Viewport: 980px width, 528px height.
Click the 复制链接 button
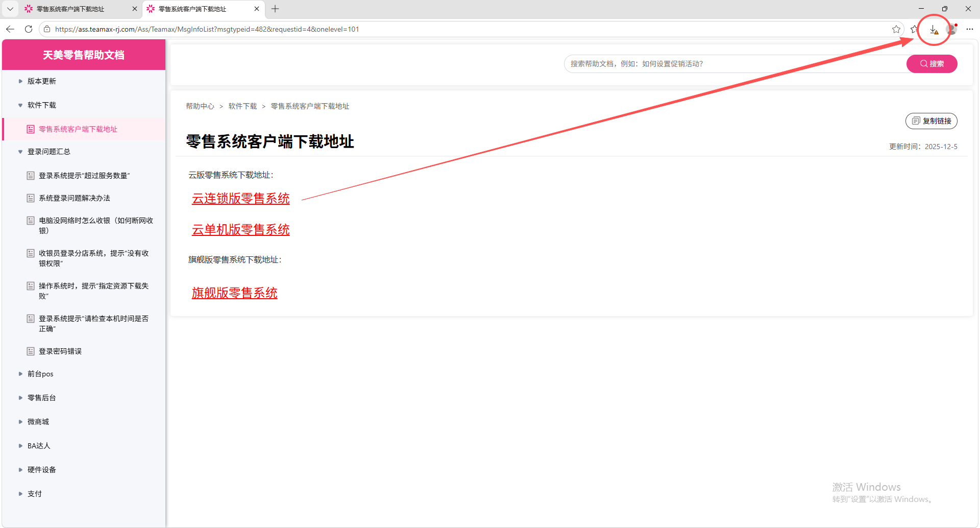pos(931,121)
